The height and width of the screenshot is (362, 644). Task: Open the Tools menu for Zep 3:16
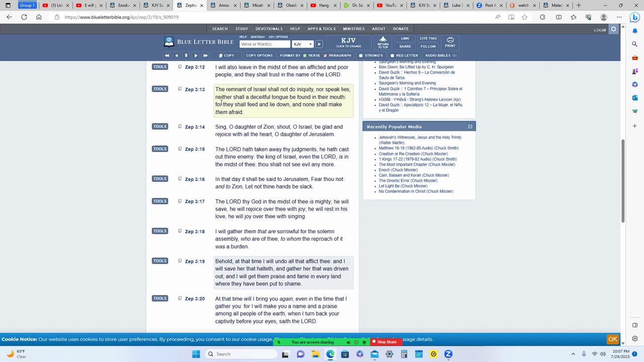coord(160,178)
